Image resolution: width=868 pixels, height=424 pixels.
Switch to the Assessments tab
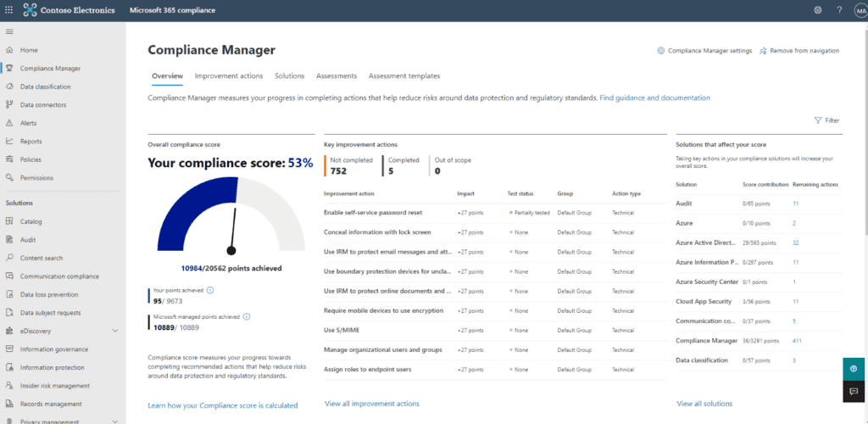[337, 75]
